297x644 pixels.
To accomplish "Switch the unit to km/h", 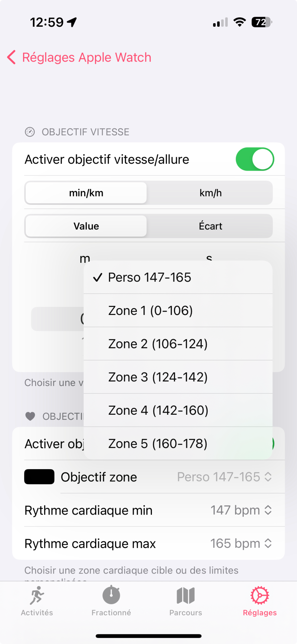I will pos(210,193).
